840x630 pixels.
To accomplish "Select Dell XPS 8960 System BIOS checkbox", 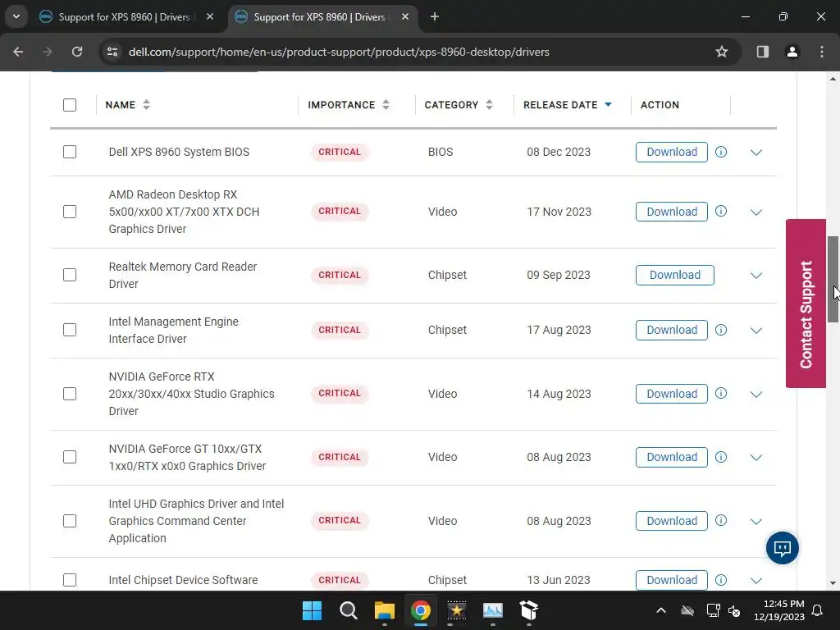I will pos(70,152).
